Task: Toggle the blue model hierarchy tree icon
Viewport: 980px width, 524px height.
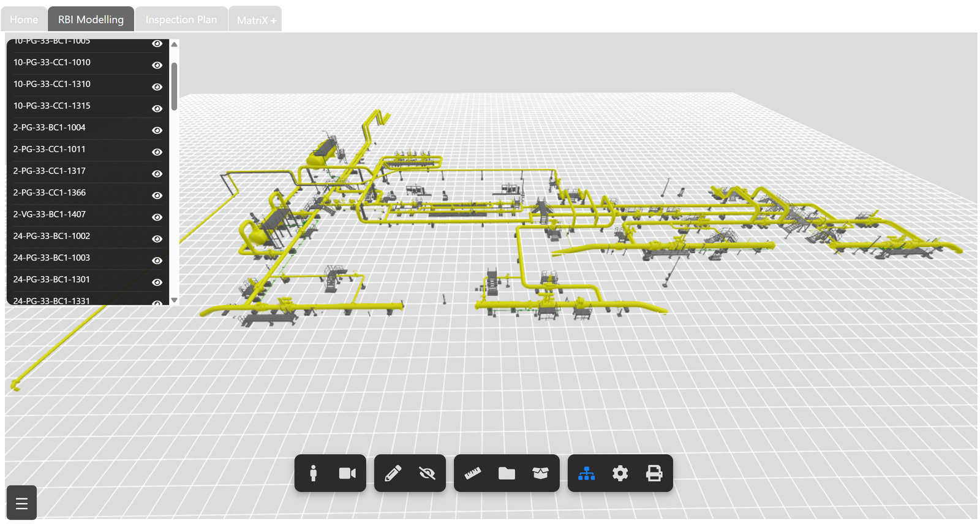Action: [x=586, y=473]
